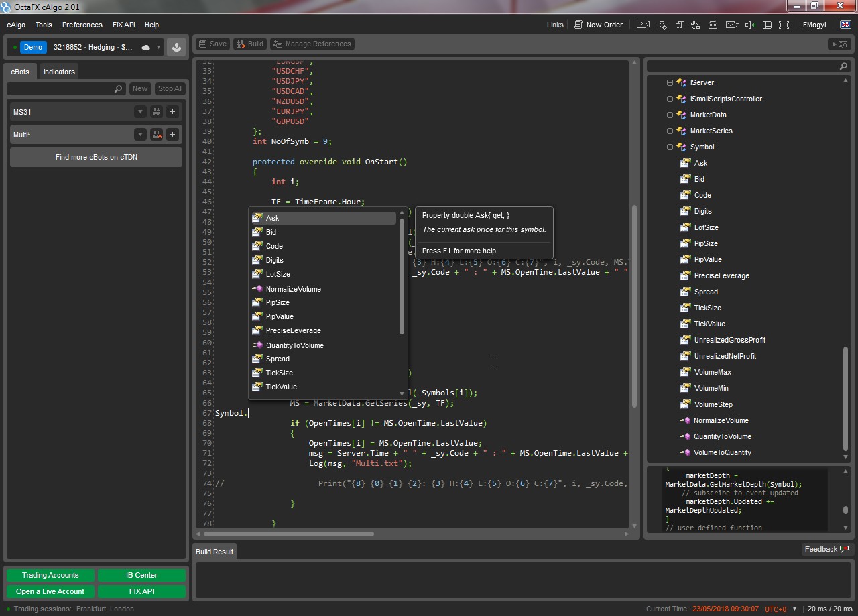Screen dimensions: 858x616
Task: Click the cloud sync icon on account bar
Action: pos(145,48)
